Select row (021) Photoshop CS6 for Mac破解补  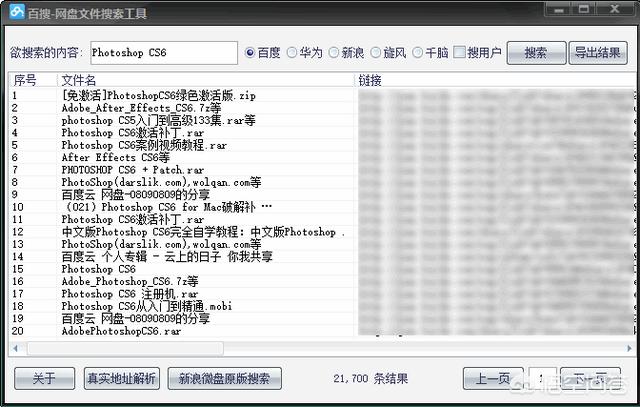(x=322, y=207)
